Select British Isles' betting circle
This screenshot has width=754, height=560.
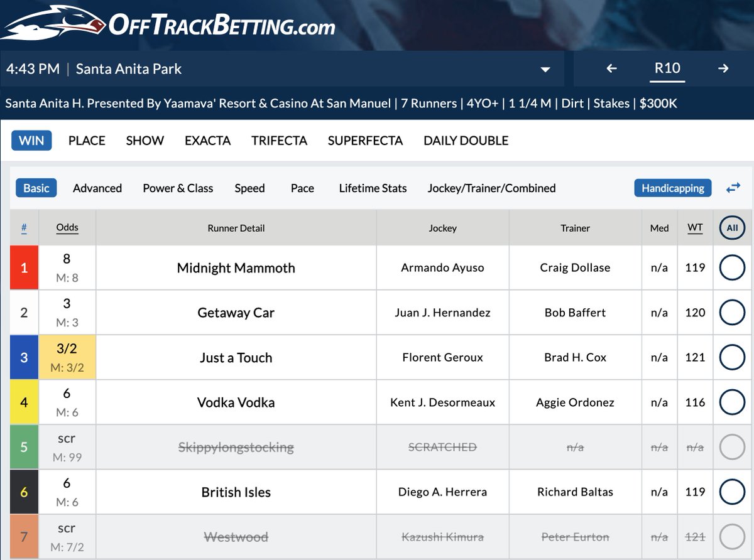pyautogui.click(x=731, y=492)
